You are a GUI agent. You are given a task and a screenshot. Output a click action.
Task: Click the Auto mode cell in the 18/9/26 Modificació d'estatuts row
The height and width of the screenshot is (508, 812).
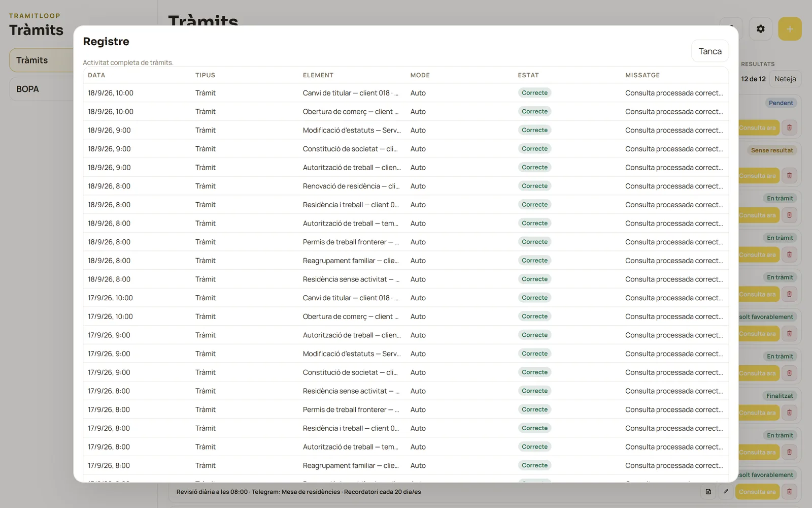(x=418, y=130)
